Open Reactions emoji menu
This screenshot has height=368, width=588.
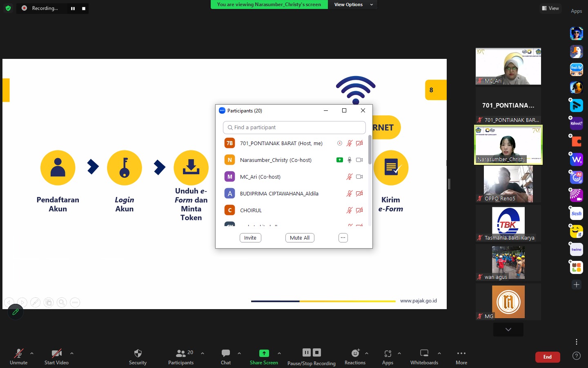[x=355, y=353]
